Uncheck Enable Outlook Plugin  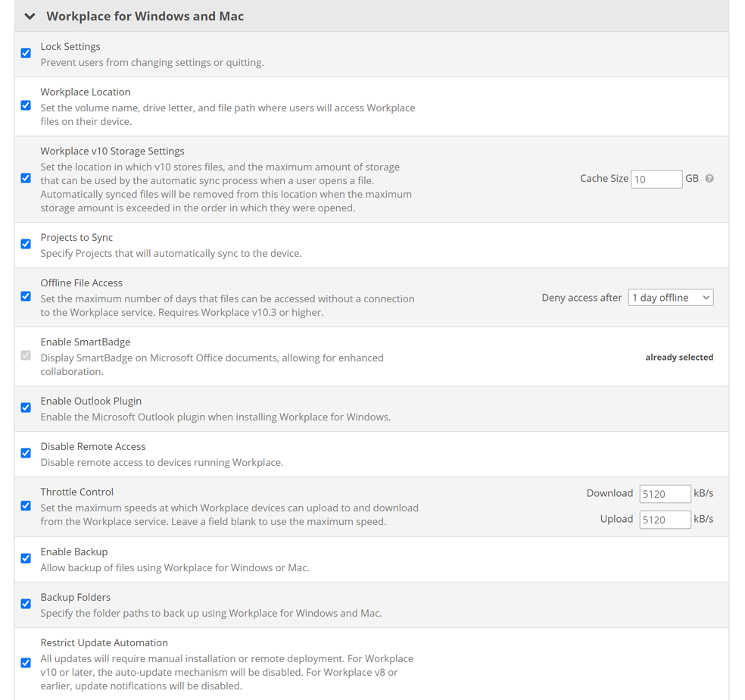[26, 408]
